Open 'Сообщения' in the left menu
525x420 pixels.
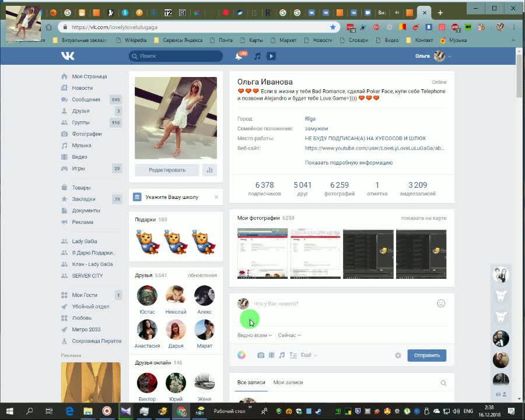coord(86,100)
